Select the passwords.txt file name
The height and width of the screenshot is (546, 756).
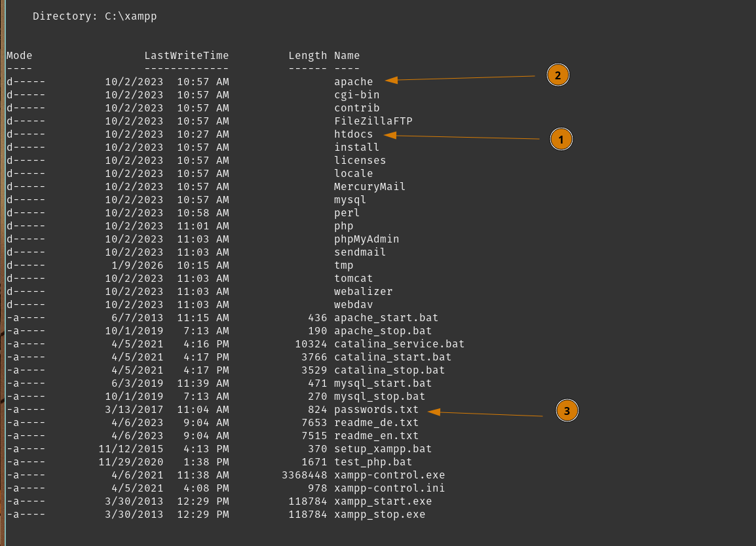click(x=376, y=410)
